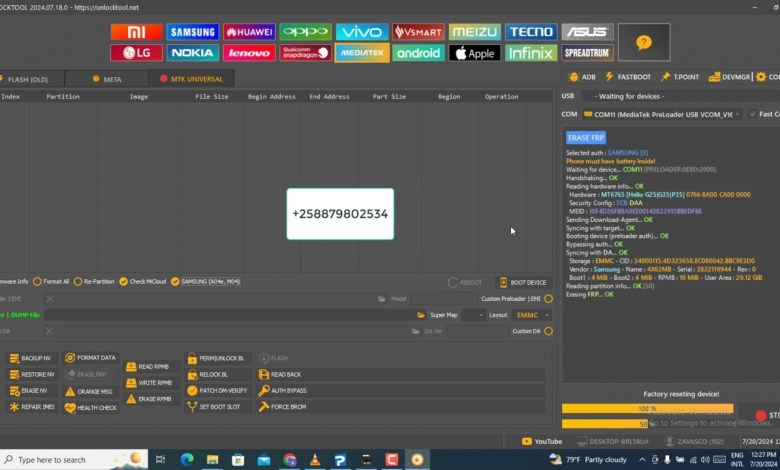Click the BOOT DEVICE button

[523, 282]
